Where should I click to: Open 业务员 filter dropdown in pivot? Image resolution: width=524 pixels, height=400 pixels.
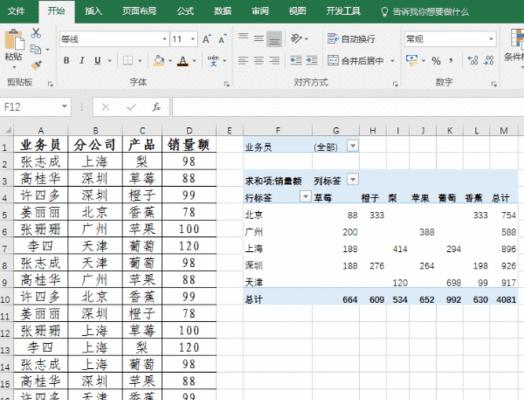click(x=353, y=146)
